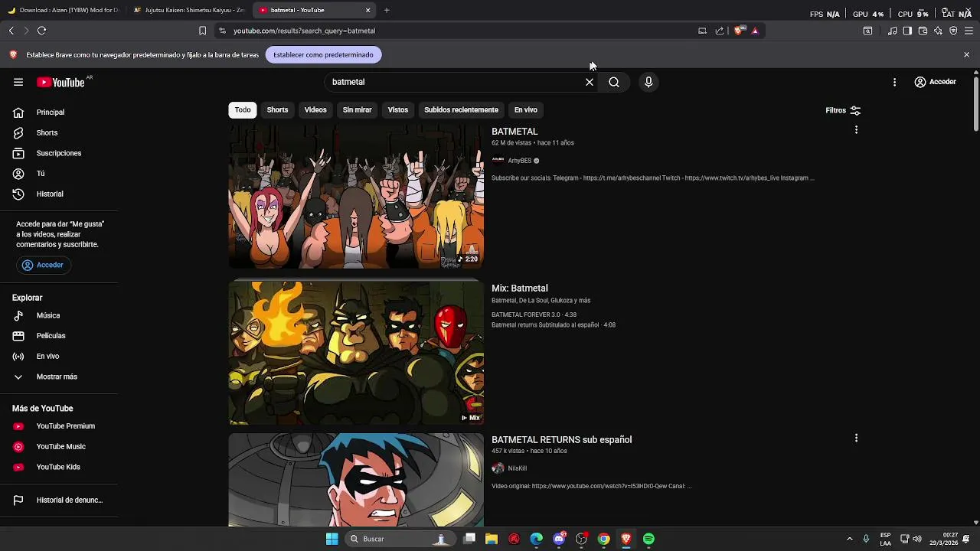Open the Windows Start menu
Image resolution: width=980 pixels, height=551 pixels.
click(332, 539)
